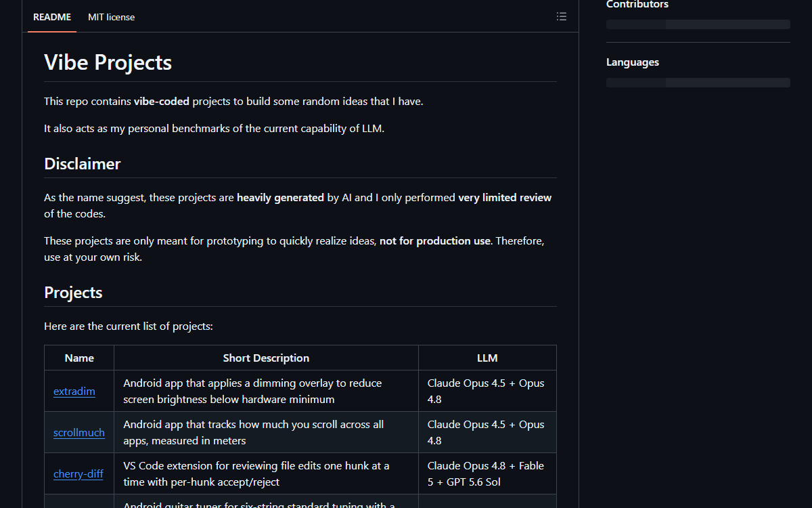
Task: Open the README outline icon
Action: tap(562, 17)
